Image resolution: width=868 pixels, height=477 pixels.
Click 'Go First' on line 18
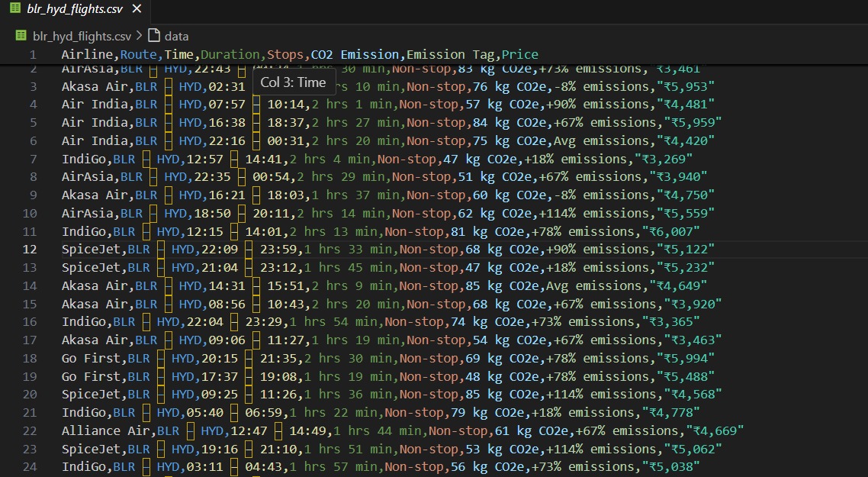tap(91, 359)
